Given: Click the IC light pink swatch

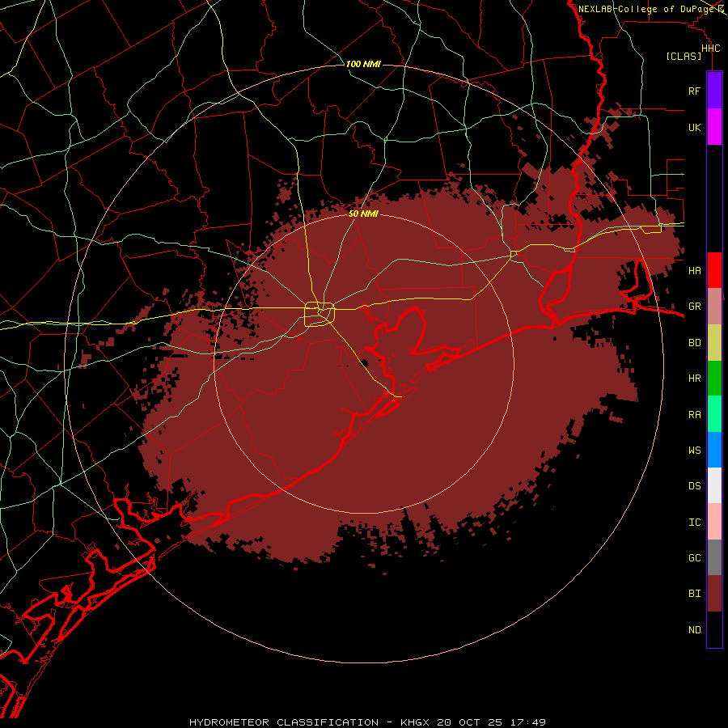Looking at the screenshot, I should 714,522.
